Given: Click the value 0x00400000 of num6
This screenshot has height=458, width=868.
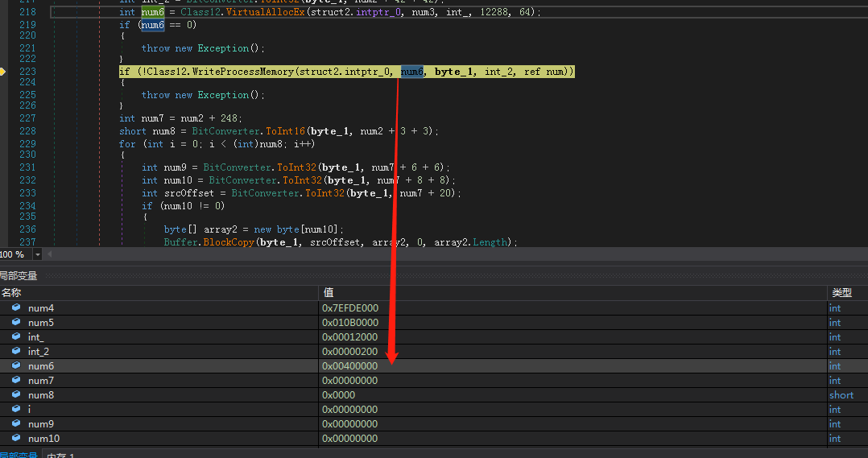Looking at the screenshot, I should coord(349,366).
